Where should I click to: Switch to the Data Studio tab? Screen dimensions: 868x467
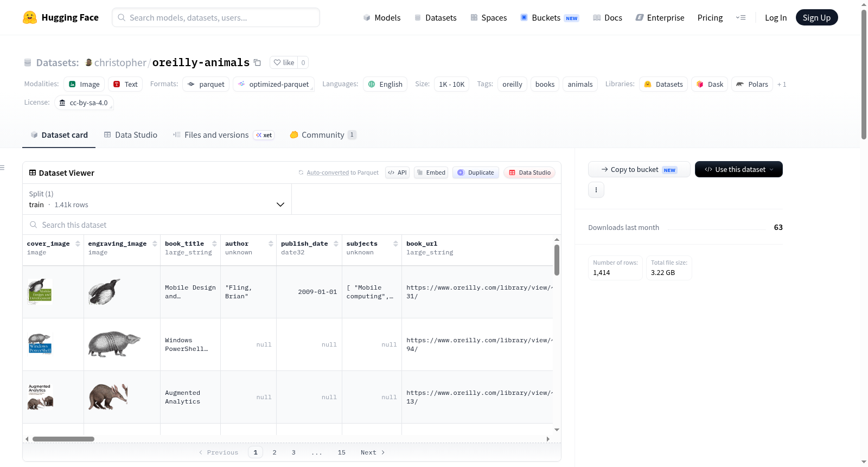(x=131, y=135)
